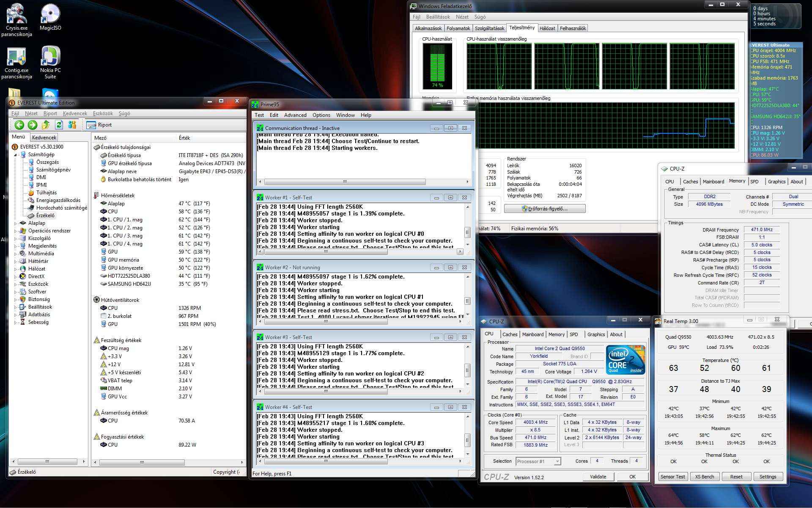
Task: Open the Advanced menu in Prime95
Action: (x=295, y=115)
